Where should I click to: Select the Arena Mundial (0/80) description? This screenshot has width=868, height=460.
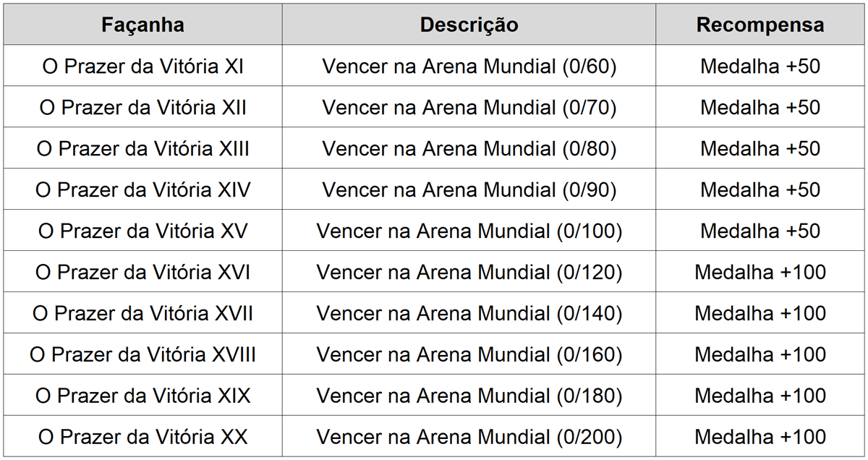pos(469,149)
